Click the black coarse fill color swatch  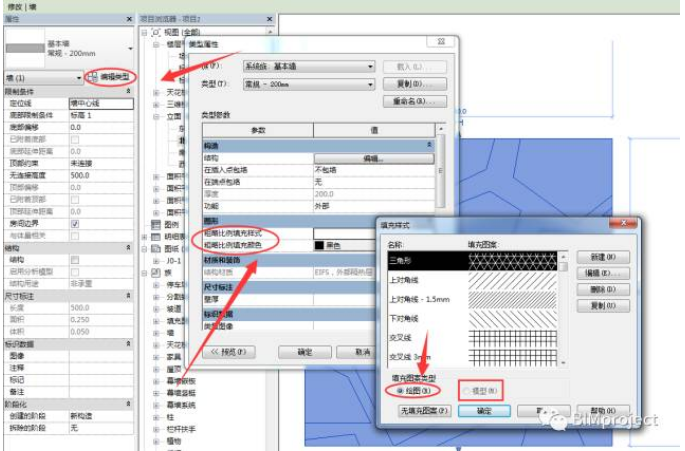click(319, 246)
